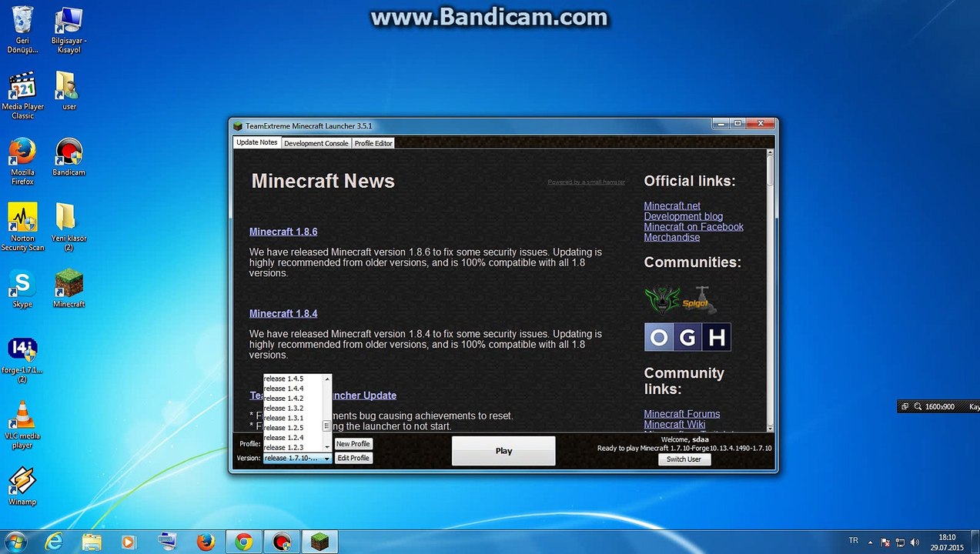Click the Switch User button
This screenshot has height=554, width=980.
click(684, 459)
